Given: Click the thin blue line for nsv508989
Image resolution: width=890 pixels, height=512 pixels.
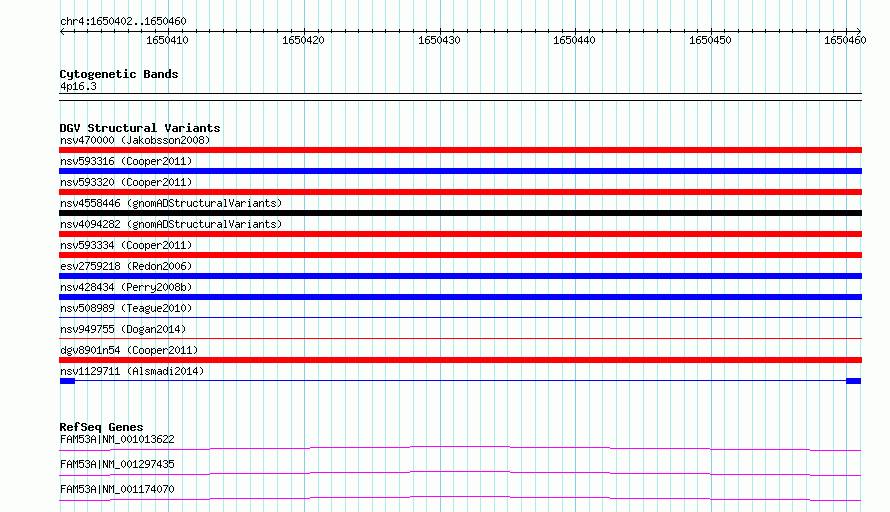Looking at the screenshot, I should pos(460,317).
